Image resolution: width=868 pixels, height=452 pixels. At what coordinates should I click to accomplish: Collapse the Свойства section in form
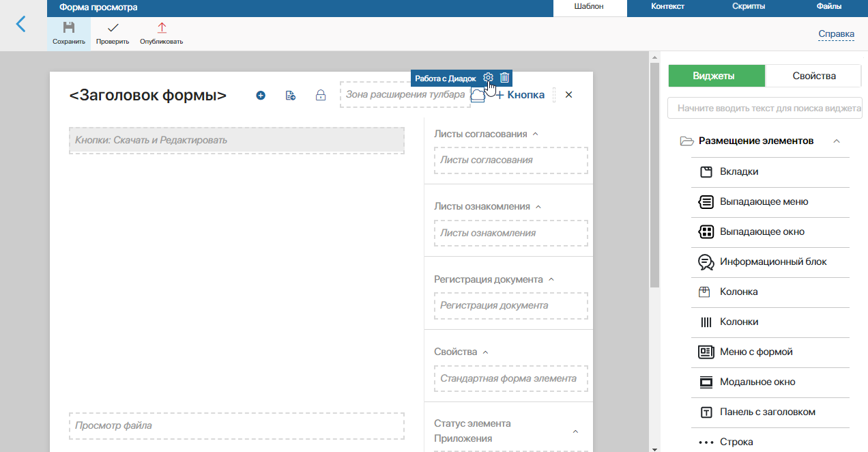pos(485,352)
